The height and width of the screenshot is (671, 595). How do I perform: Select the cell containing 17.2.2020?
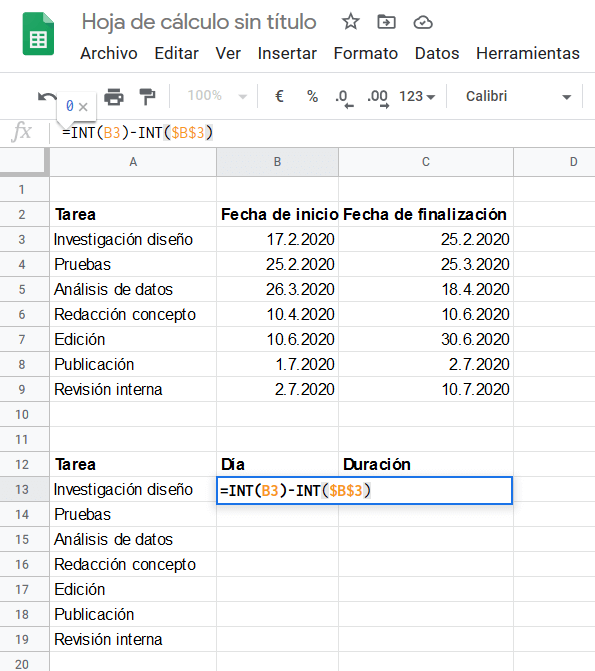[277, 239]
